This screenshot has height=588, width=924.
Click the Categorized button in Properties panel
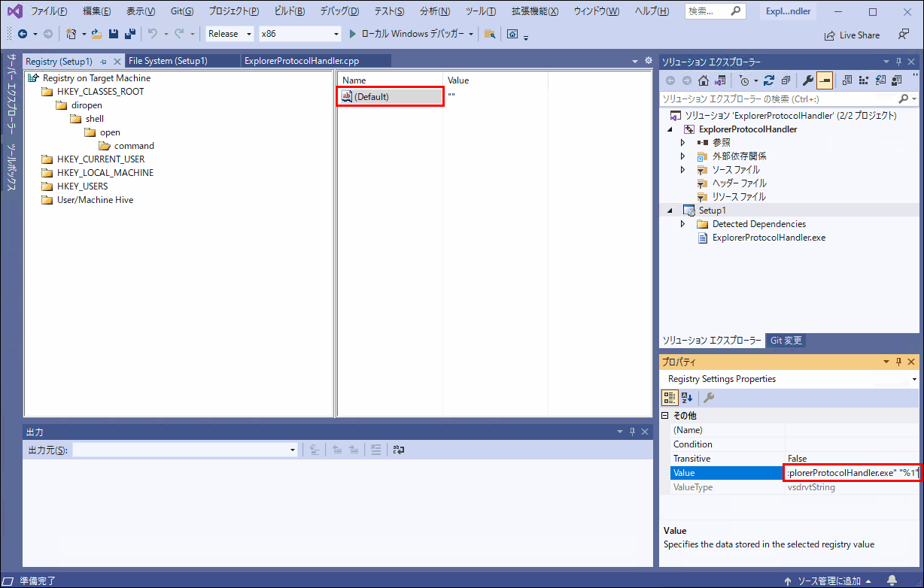[x=670, y=398]
